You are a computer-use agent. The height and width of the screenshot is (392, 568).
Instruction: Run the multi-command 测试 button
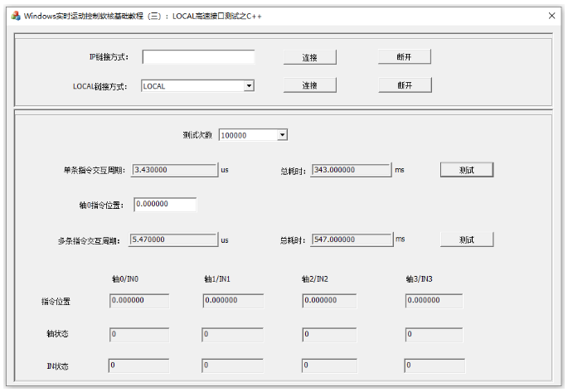[467, 240]
